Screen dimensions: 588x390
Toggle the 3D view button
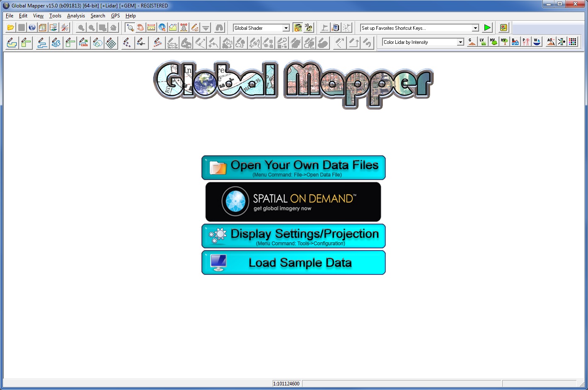coord(308,28)
